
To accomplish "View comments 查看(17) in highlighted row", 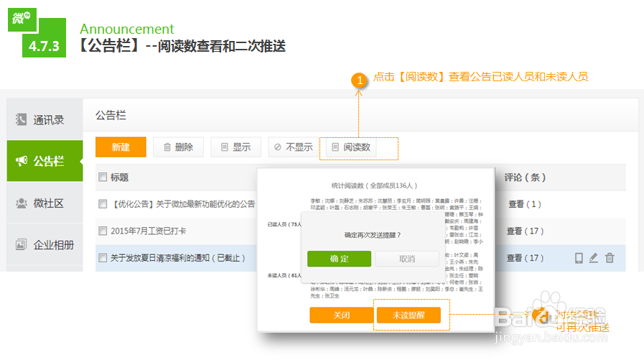I will [x=525, y=258].
